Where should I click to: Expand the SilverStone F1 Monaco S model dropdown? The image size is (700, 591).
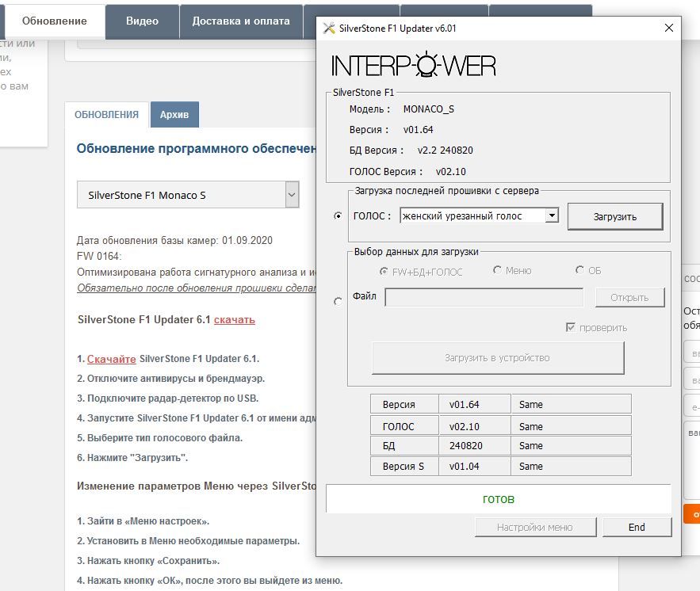click(x=291, y=195)
